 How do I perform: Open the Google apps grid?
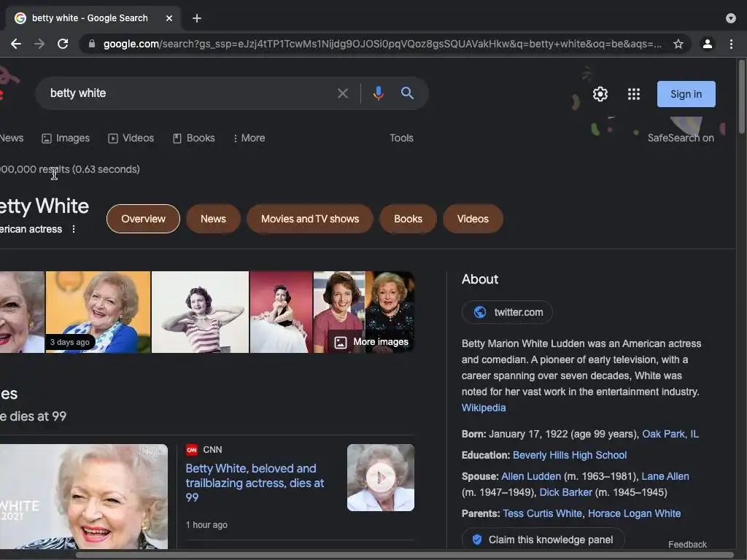point(634,94)
